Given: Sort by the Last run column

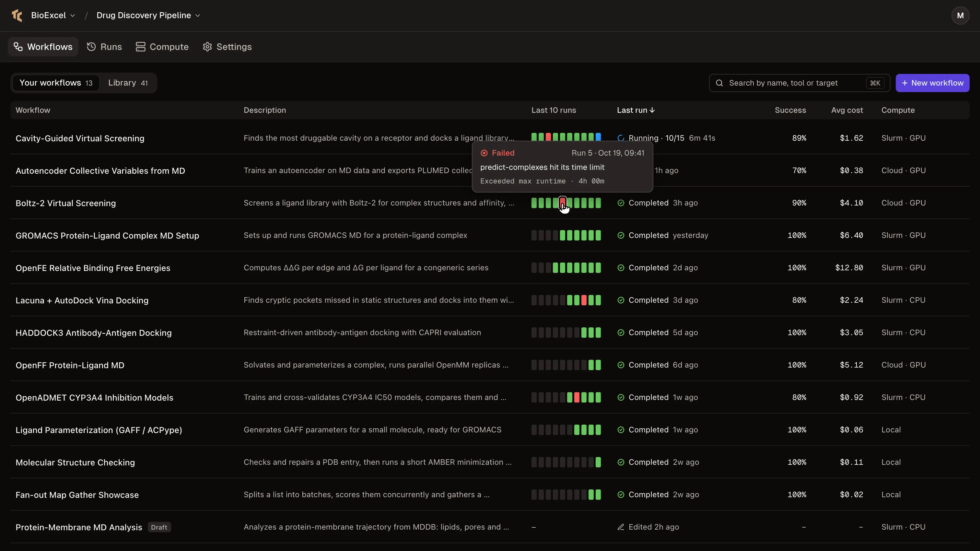Looking at the screenshot, I should (636, 110).
